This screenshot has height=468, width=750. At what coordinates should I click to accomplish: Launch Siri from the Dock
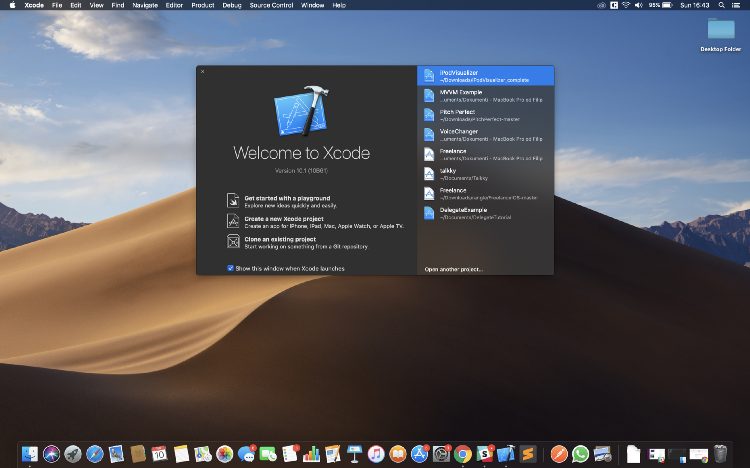[x=51, y=454]
